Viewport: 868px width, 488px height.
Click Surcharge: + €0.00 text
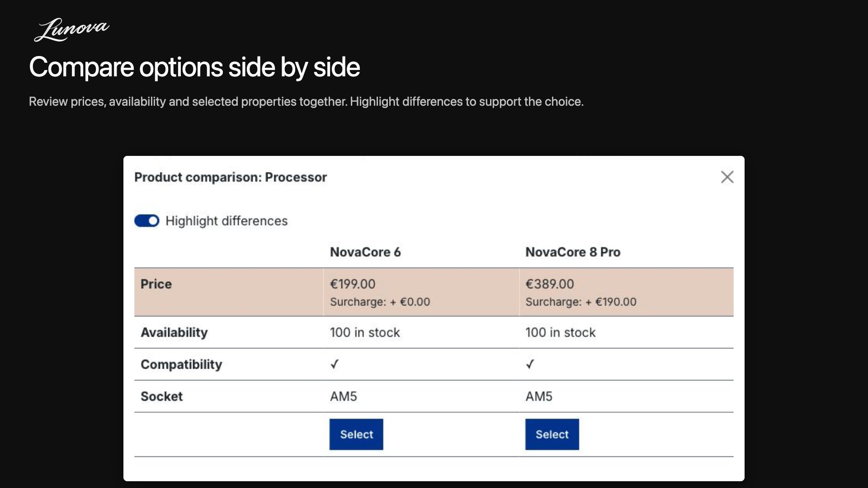pyautogui.click(x=380, y=302)
